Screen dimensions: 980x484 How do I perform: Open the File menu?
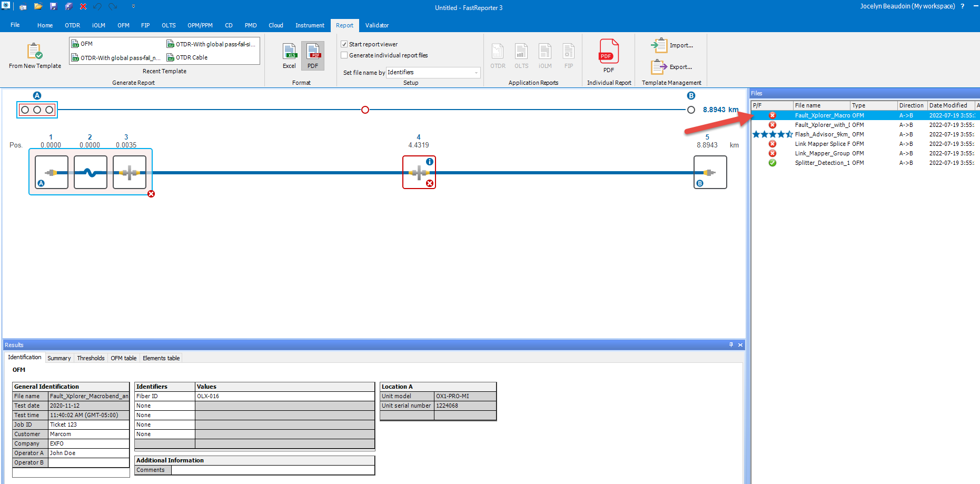point(15,25)
